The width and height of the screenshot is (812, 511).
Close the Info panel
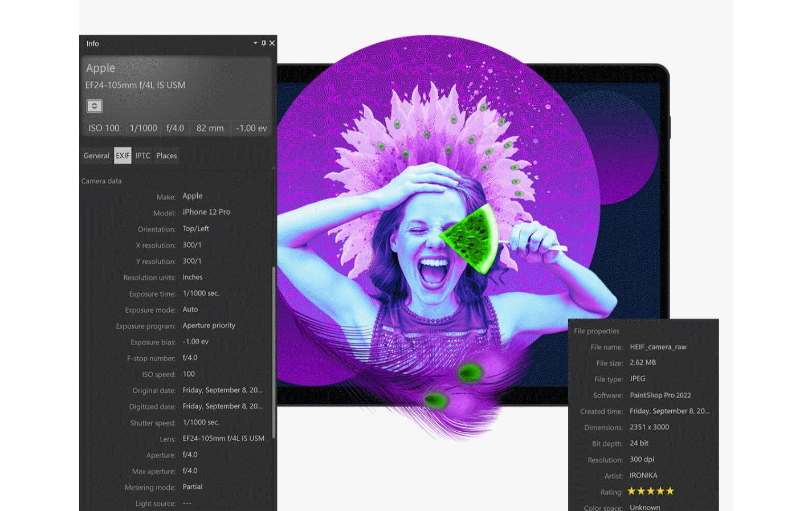click(x=272, y=43)
